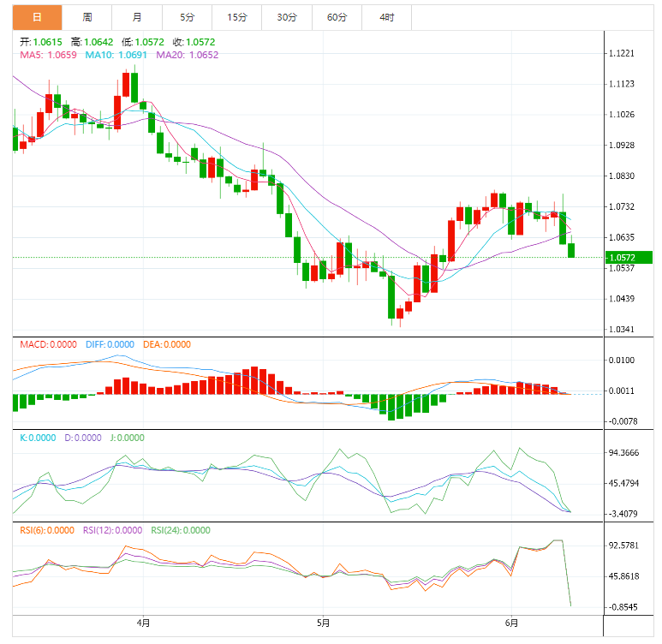Click the RSI(6):0.0000 label
This screenshot has height=644, width=662.
click(47, 530)
